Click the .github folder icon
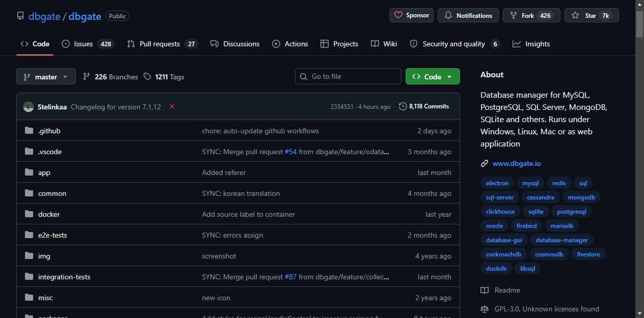This screenshot has height=318, width=644. click(x=29, y=131)
